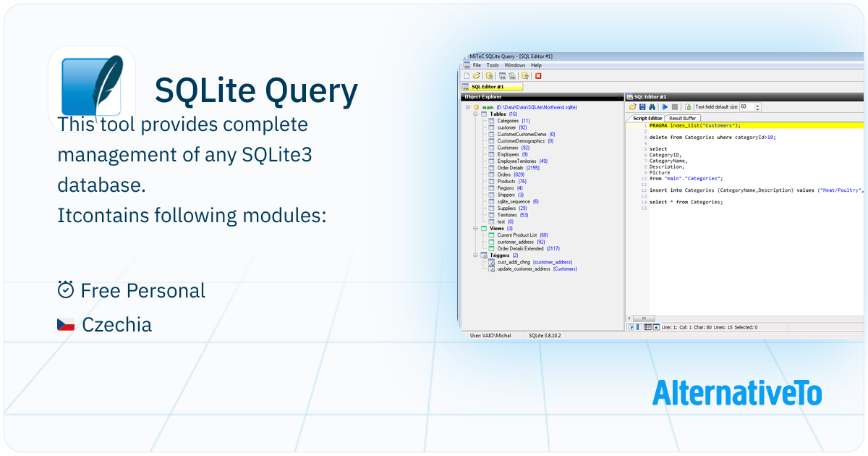Decrease Text field default size with down arrow

coord(757,109)
